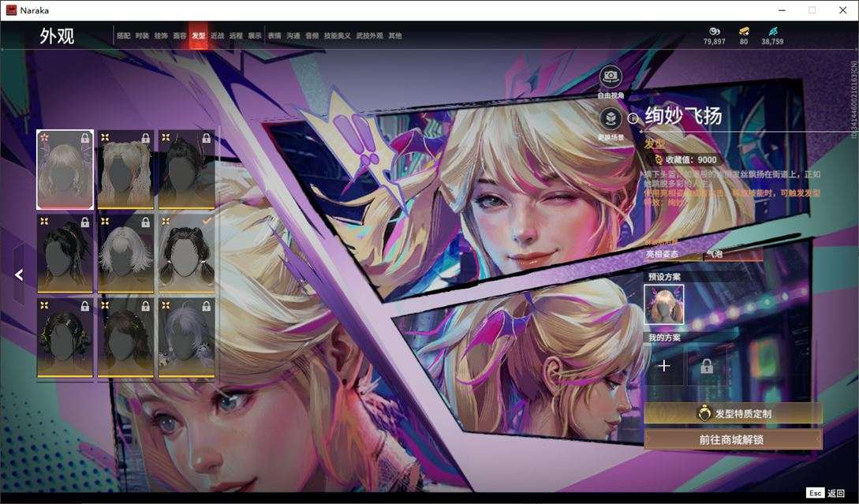Click the teal currency icon showing 38,759
The height and width of the screenshot is (504, 859).
pyautogui.click(x=772, y=32)
